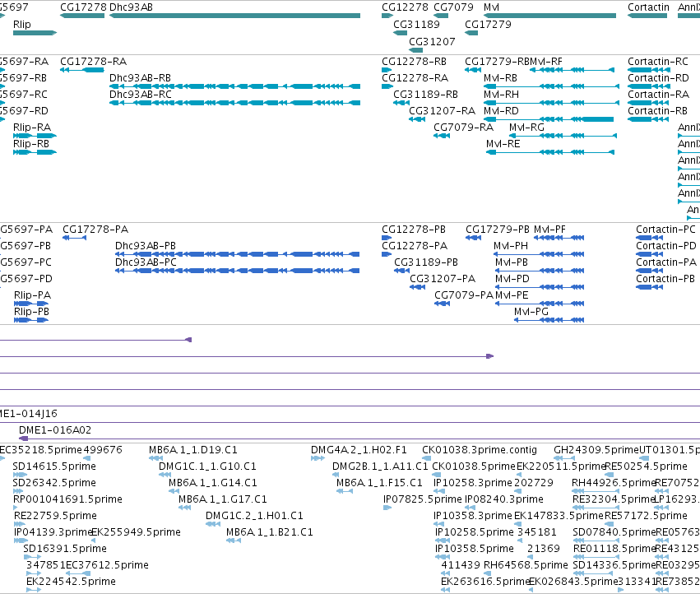
Task: Click the CG31189 gene label
Action: [x=416, y=24]
